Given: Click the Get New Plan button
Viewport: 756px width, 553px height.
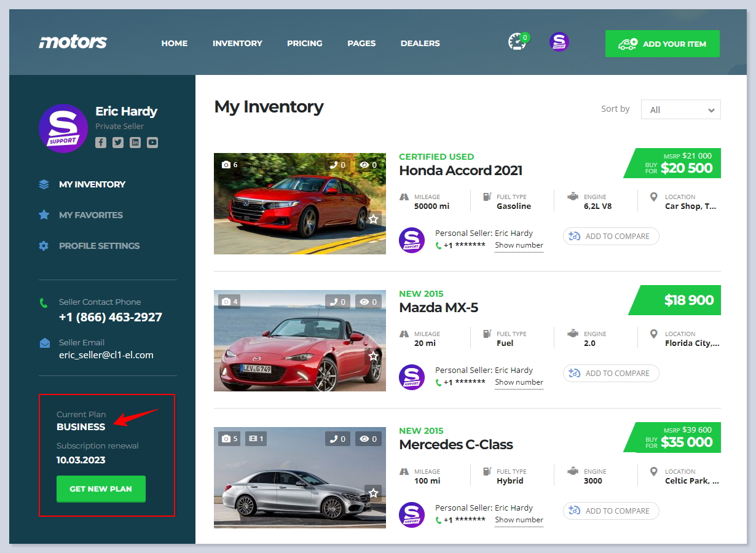Looking at the screenshot, I should click(101, 489).
